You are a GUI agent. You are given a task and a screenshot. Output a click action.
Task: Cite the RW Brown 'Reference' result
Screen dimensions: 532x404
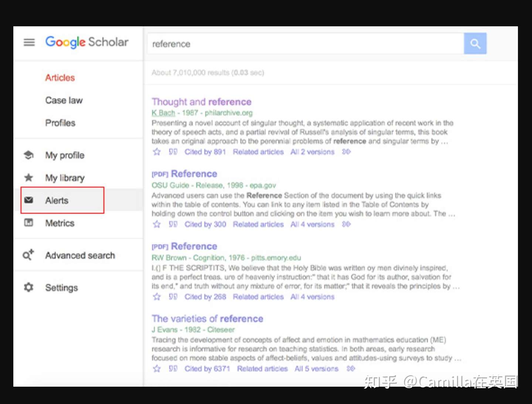[173, 297]
